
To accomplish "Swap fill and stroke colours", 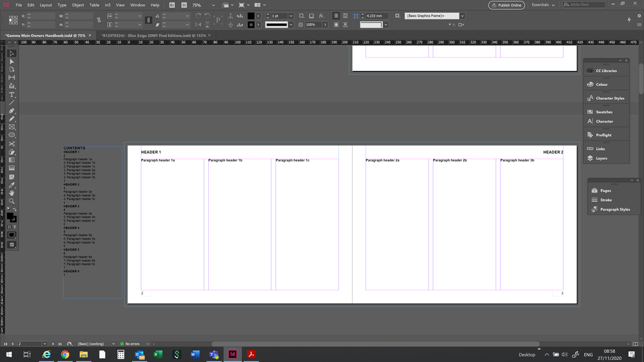I will (15, 209).
